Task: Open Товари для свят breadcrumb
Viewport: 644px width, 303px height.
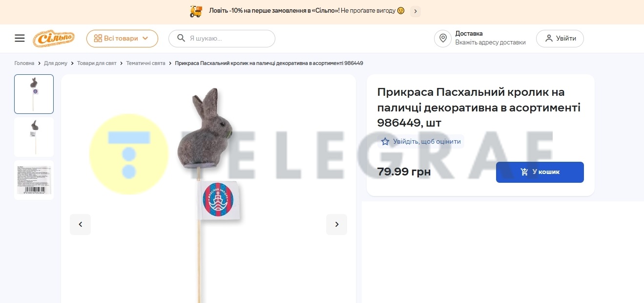Action: 97,64
